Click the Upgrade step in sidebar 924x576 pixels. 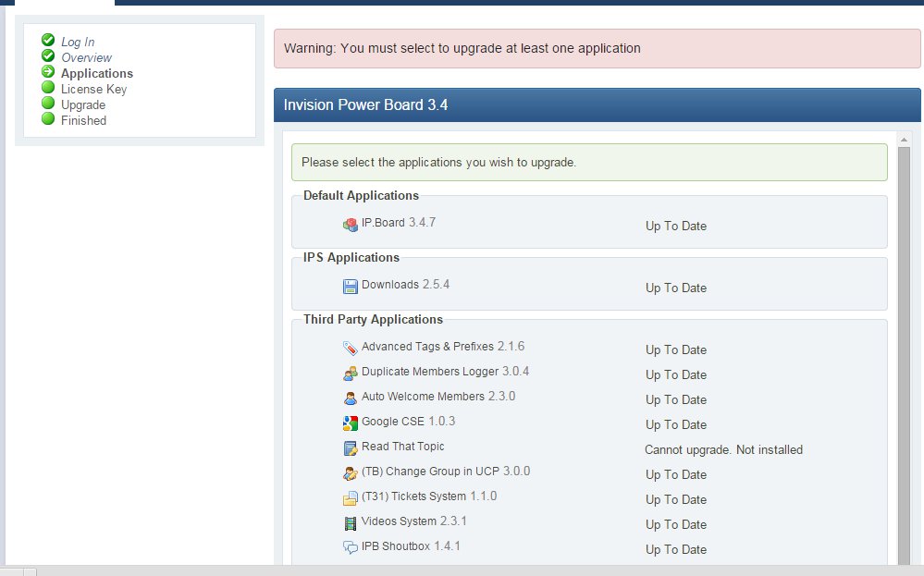pyautogui.click(x=82, y=104)
